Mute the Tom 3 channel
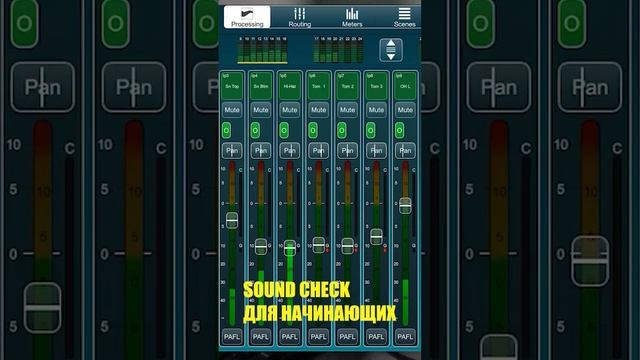This screenshot has width=640, height=360. pos(376,110)
